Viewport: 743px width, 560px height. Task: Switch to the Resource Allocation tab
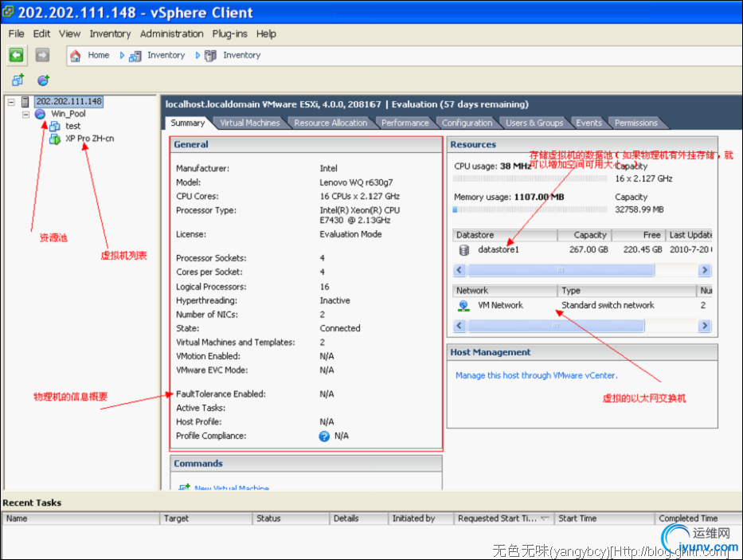click(330, 123)
